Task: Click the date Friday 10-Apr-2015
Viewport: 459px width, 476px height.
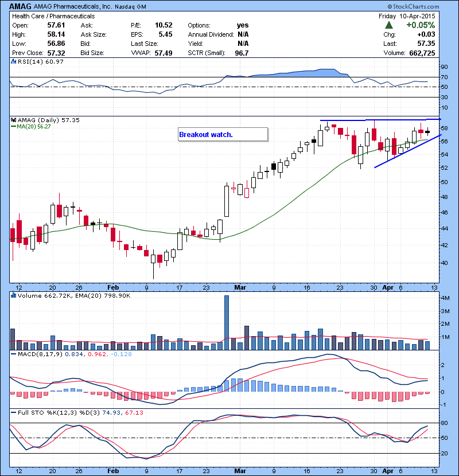Action: (407, 16)
